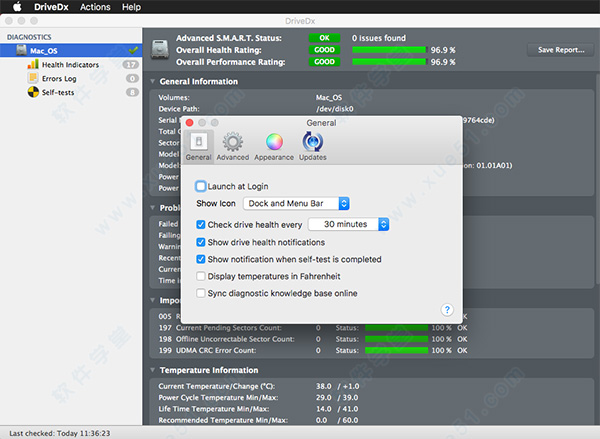Click Current Temperature/Change value 38.0
The image size is (600, 439).
point(324,386)
